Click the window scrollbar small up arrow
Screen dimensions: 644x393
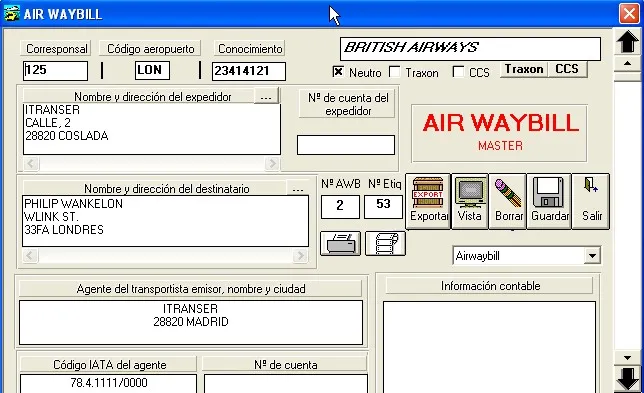[627, 64]
